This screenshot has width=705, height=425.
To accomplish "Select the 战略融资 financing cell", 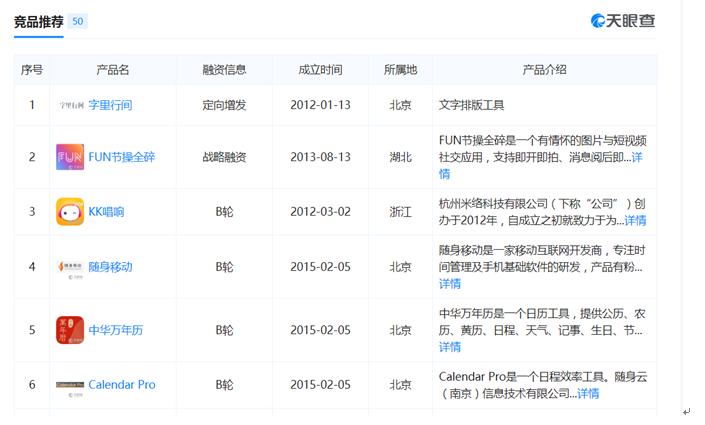I will [x=224, y=157].
